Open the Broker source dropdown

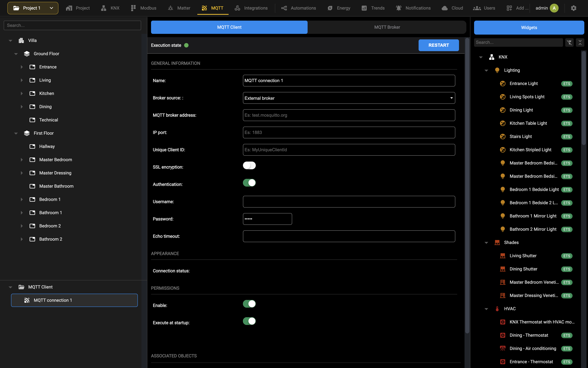pyautogui.click(x=349, y=98)
